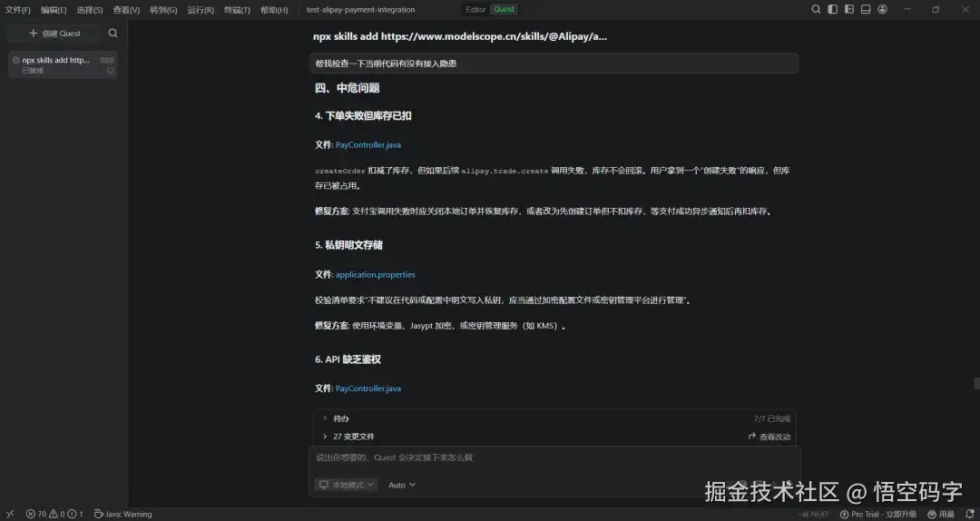Open PayController.java link under issue 4

368,144
